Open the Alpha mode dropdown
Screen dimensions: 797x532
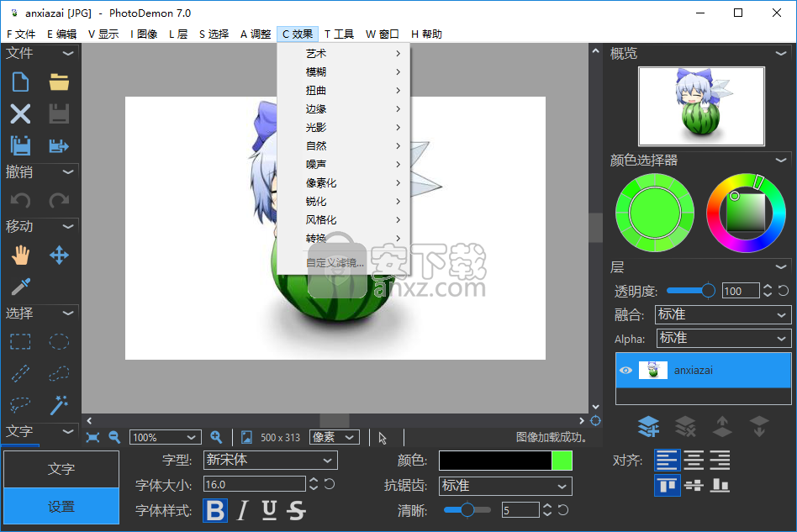pyautogui.click(x=724, y=339)
